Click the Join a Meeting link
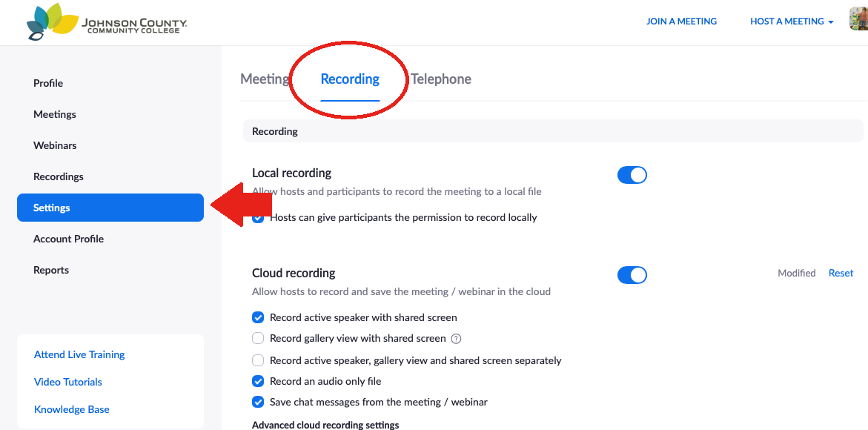The height and width of the screenshot is (430, 868). pyautogui.click(x=681, y=21)
